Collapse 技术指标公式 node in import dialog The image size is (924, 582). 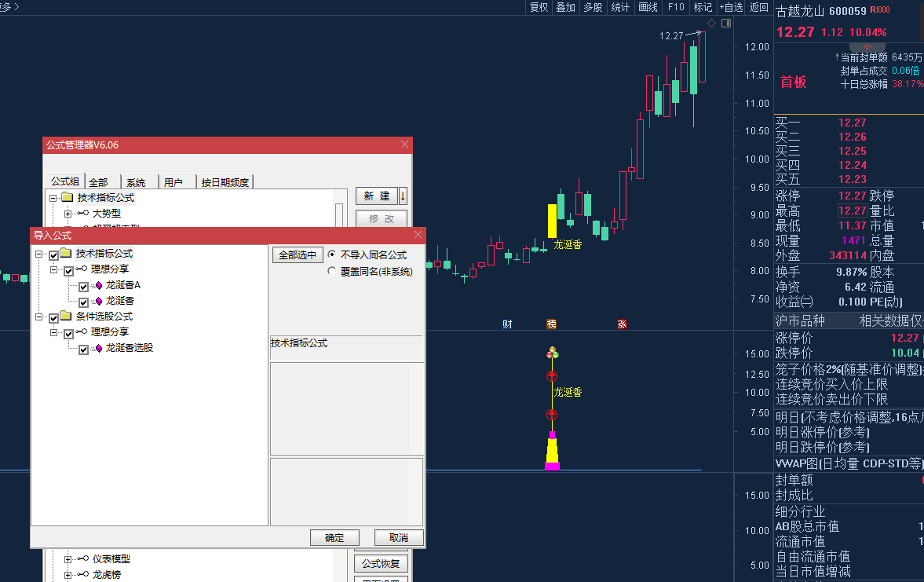click(x=39, y=254)
